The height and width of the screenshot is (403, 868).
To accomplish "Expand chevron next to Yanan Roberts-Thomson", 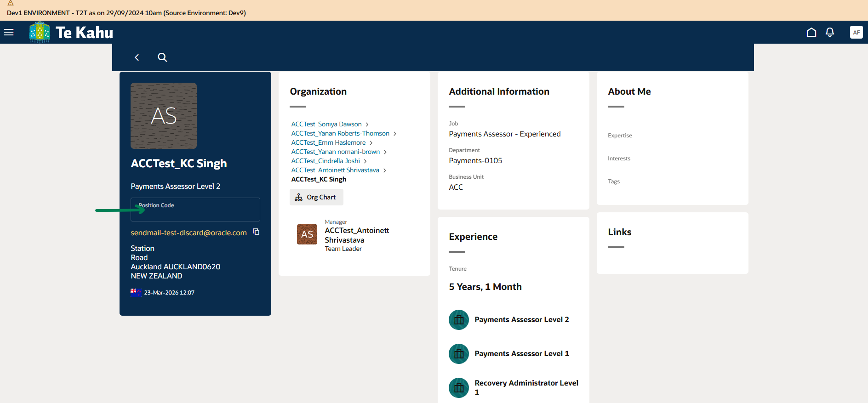I will point(394,134).
